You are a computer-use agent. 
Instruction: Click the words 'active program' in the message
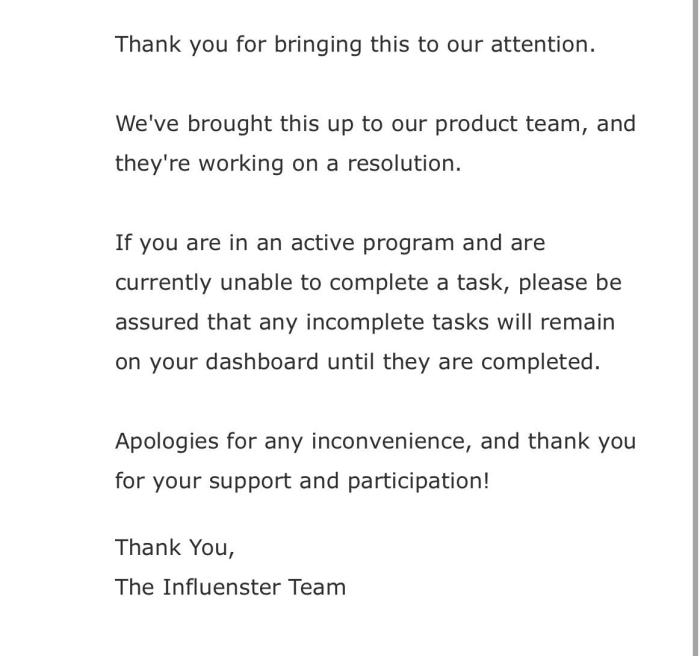coord(372,244)
